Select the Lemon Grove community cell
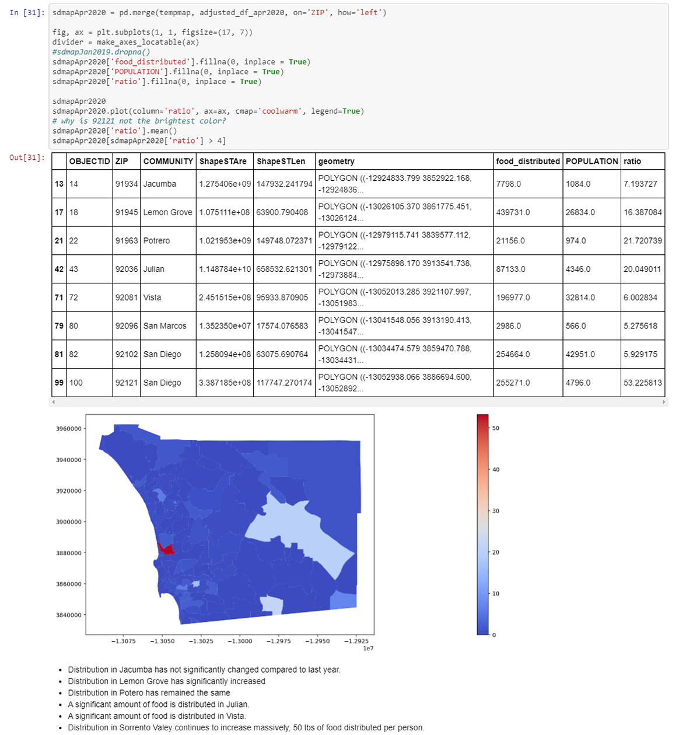Viewport: 700px width, 735px height. [167, 212]
